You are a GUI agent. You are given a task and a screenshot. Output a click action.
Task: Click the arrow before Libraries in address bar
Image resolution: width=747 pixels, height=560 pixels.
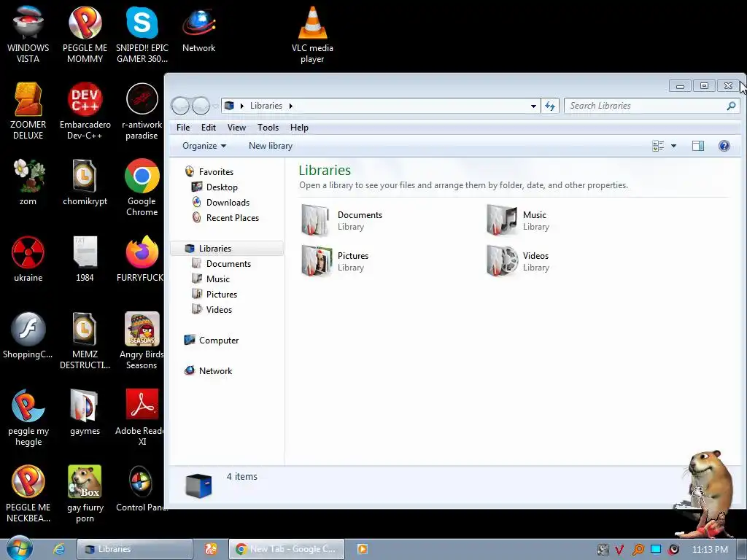[x=241, y=106]
